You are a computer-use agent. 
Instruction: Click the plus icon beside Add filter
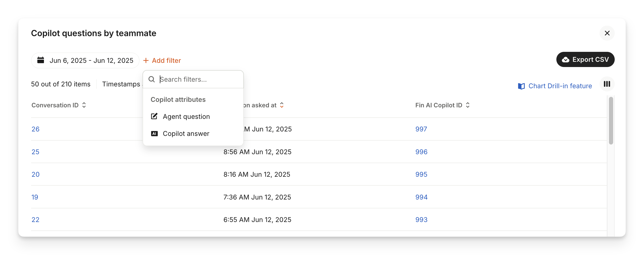[146, 60]
